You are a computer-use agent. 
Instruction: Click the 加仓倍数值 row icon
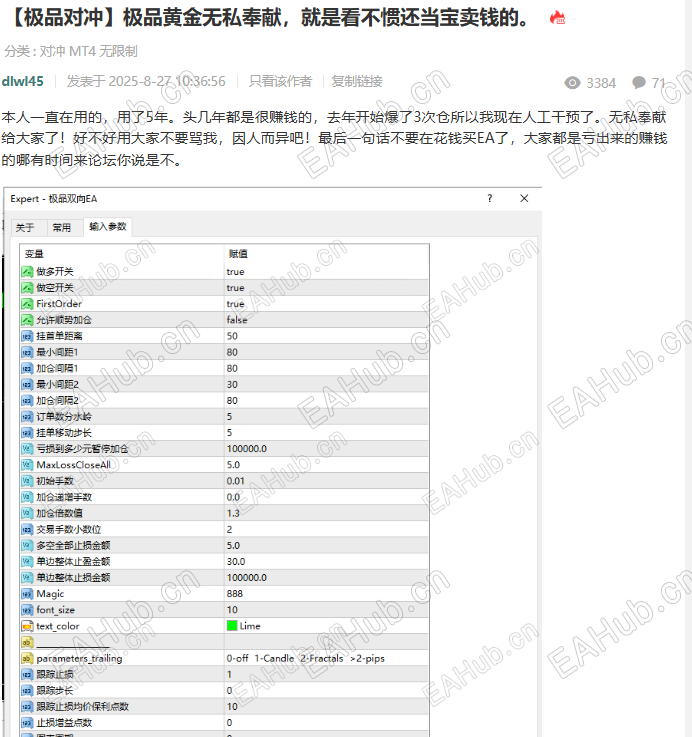coord(27,513)
